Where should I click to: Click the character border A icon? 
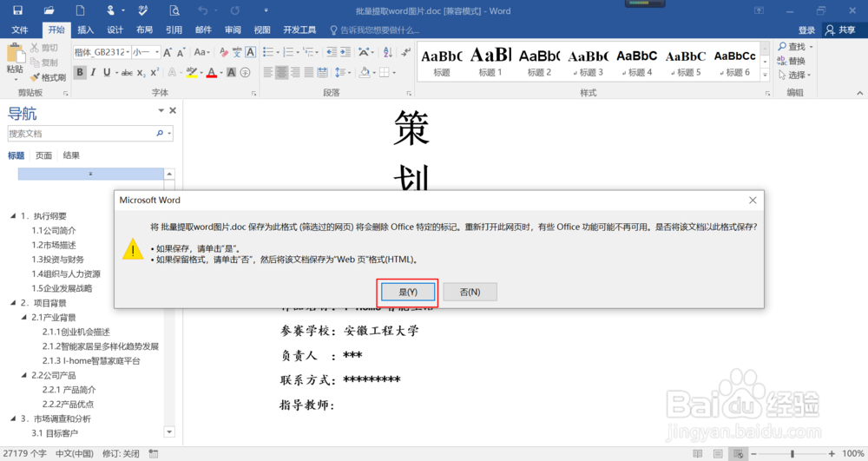tap(250, 53)
